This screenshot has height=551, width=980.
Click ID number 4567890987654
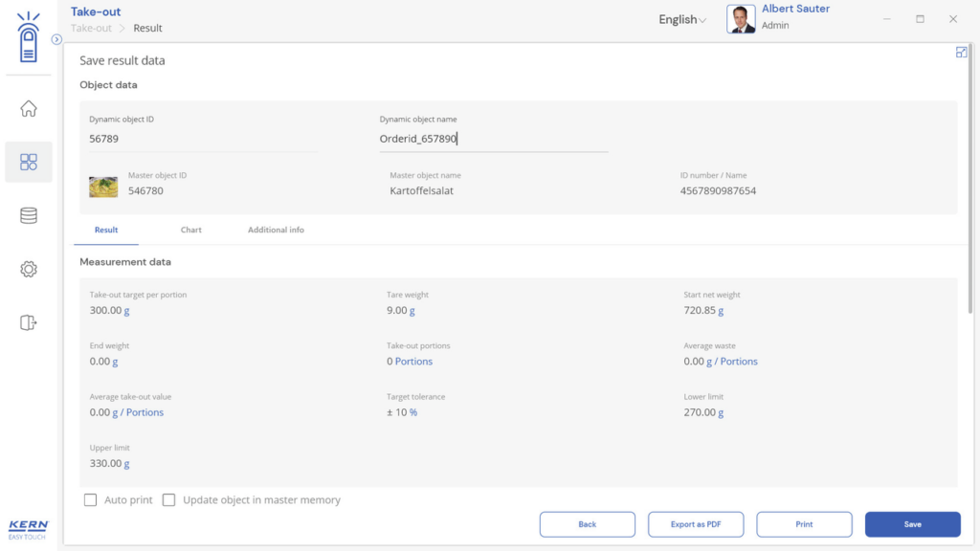[718, 190]
